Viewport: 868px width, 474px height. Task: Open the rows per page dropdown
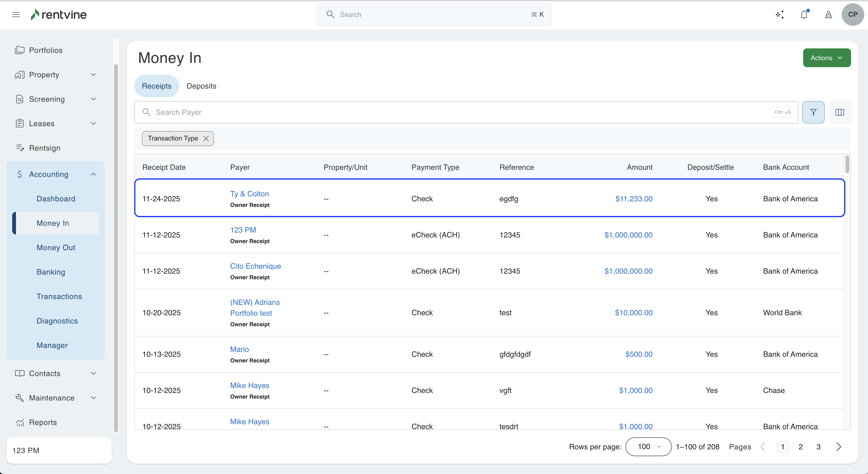coord(648,447)
